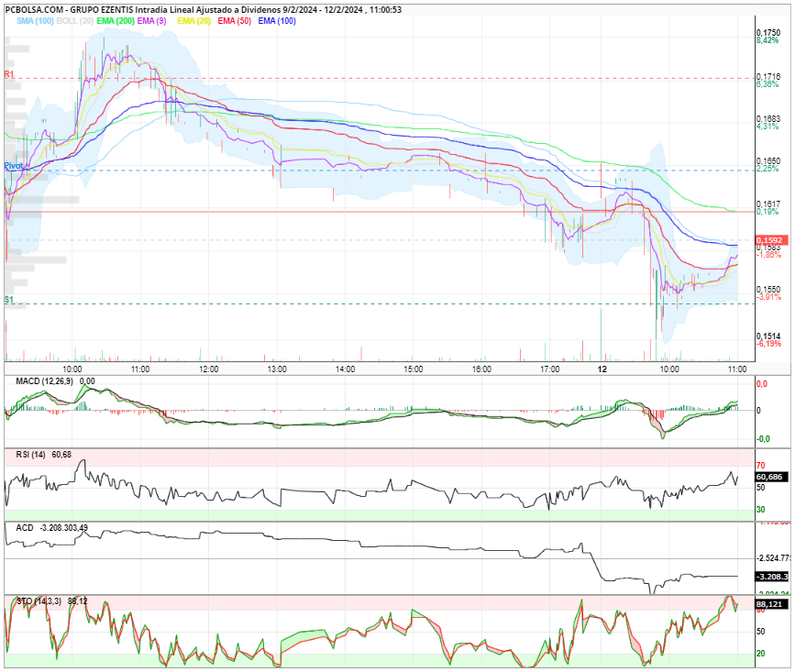Click the 17:00 time axis label
Viewport: 795px width, 672px height.
pos(549,369)
